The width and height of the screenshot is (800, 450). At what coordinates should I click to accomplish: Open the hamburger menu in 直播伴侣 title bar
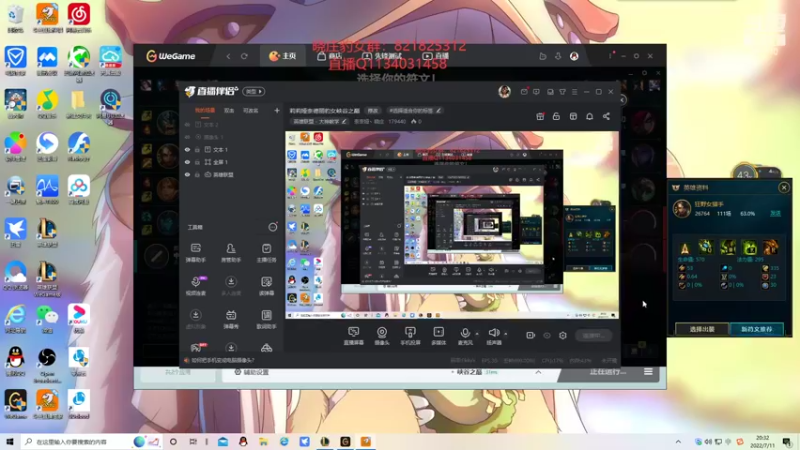tap(574, 92)
